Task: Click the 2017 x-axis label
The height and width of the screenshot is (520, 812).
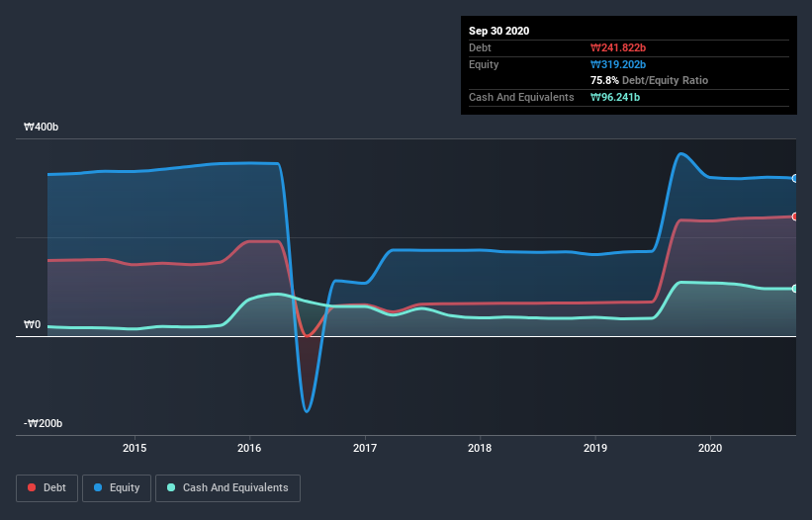Action: click(365, 448)
